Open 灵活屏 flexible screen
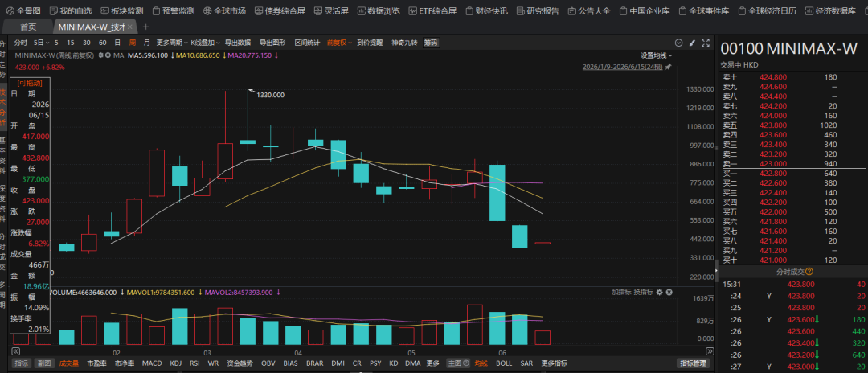The width and height of the screenshot is (868, 373). [x=331, y=11]
